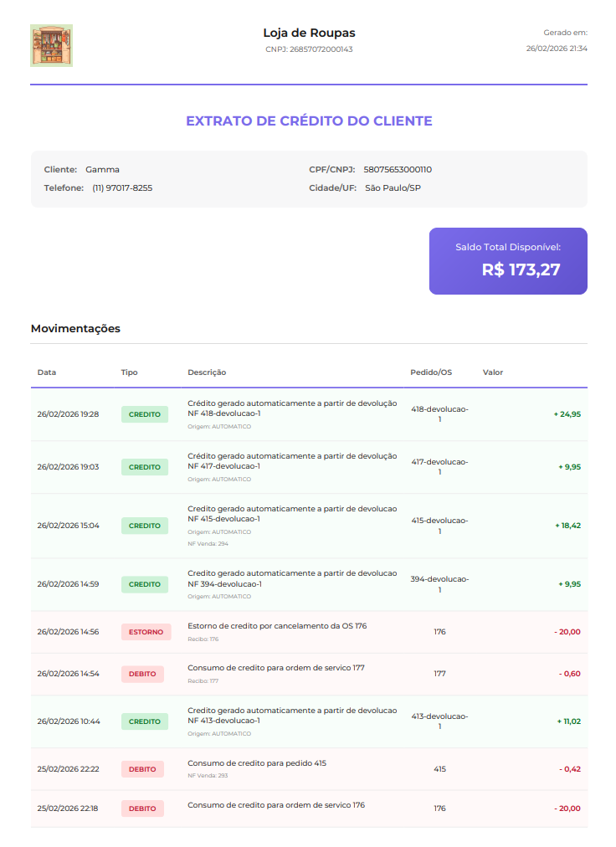Click the Saldo Total Disponível balance card
The image size is (616, 847).
click(x=508, y=261)
